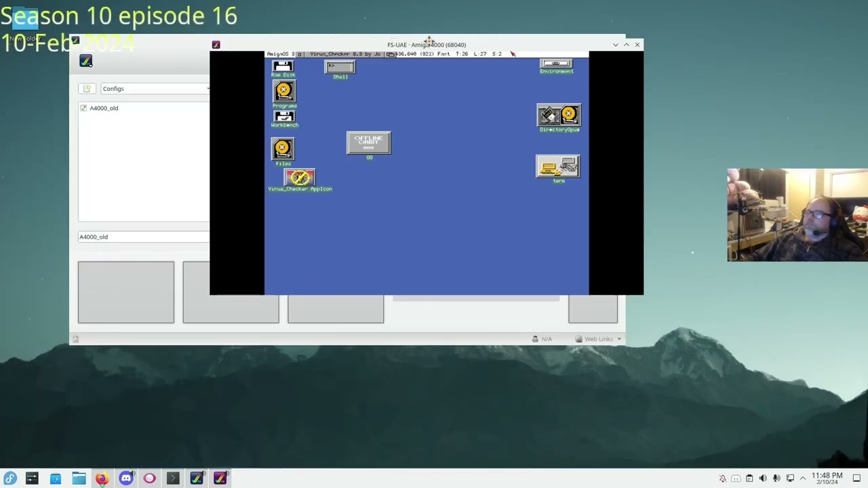Open the system settings taskbar icon
This screenshot has width=868, height=488.
tap(32, 479)
